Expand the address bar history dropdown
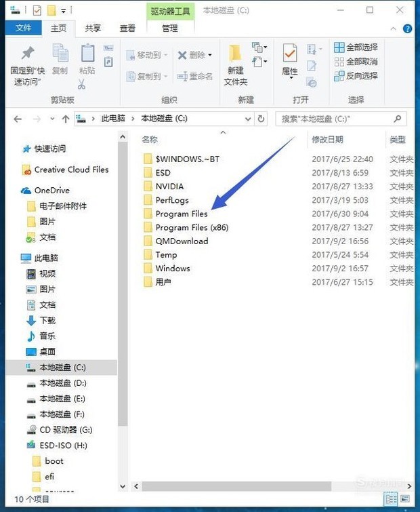Image resolution: width=420 pixels, height=512 pixels. coord(248,119)
